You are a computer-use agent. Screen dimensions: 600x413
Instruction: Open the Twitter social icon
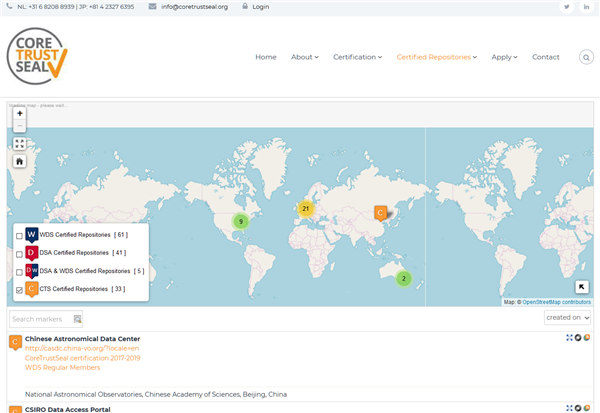566,7
